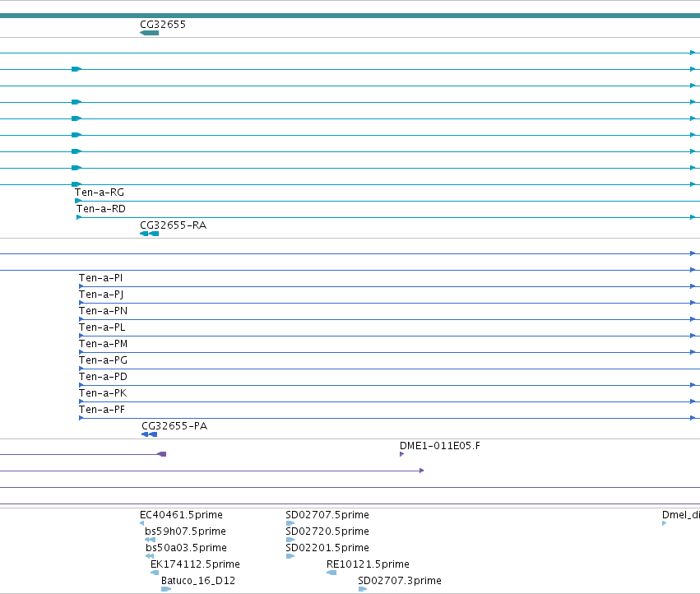Click the RE10121.5prime EST glyph
The height and width of the screenshot is (594, 700).
[331, 573]
